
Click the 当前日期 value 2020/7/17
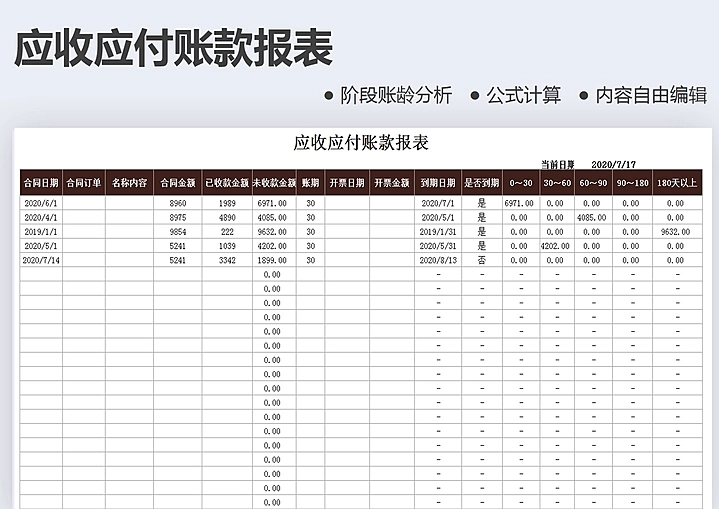(x=614, y=164)
